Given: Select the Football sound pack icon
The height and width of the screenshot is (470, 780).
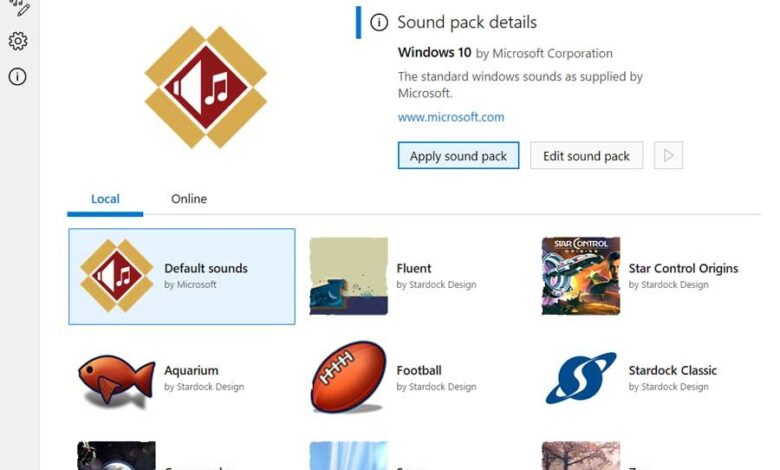Looking at the screenshot, I should coord(348,379).
